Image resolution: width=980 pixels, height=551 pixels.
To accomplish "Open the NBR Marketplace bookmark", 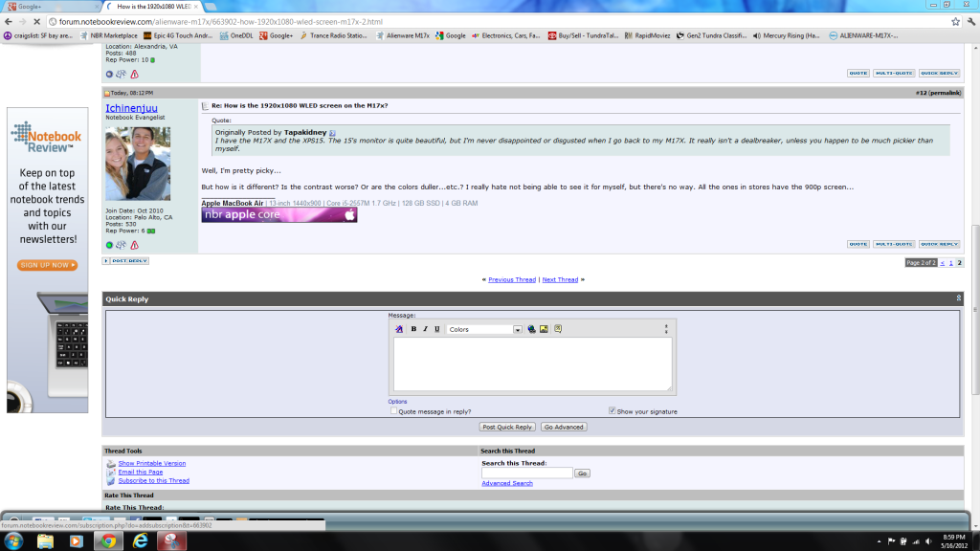I will coord(109,35).
